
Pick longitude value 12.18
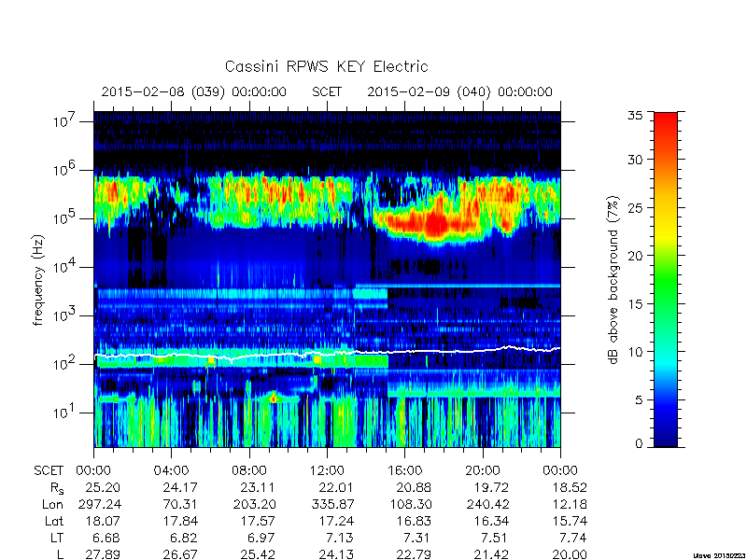tap(570, 504)
